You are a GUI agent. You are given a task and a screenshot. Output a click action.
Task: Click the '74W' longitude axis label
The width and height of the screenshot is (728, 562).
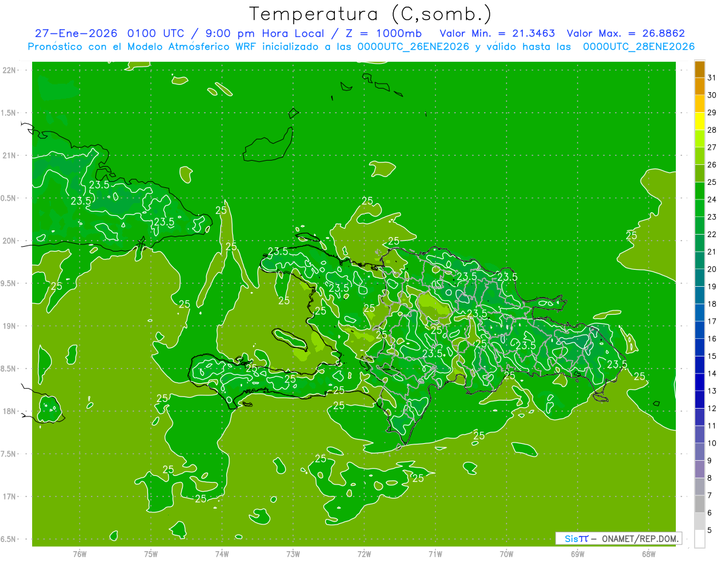(222, 554)
